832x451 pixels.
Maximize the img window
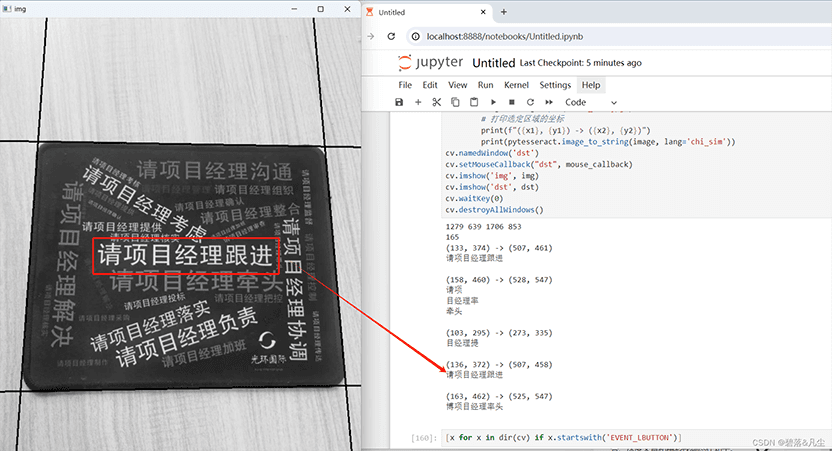point(320,9)
